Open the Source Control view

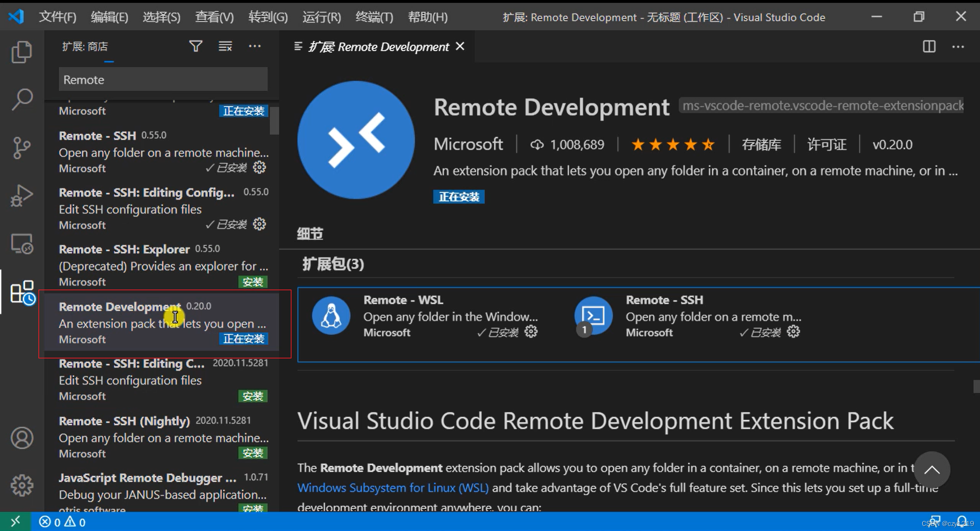(22, 147)
